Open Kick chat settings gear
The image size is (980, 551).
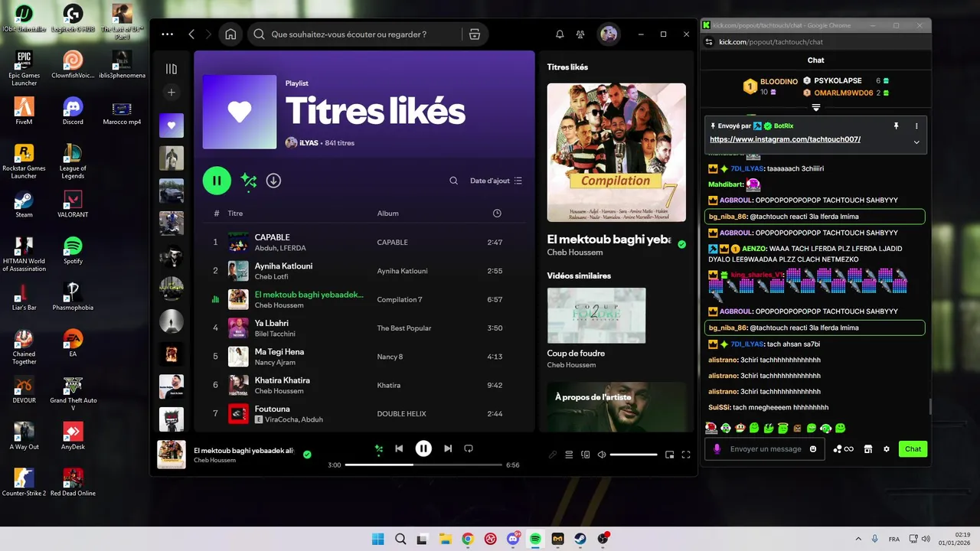tap(887, 449)
